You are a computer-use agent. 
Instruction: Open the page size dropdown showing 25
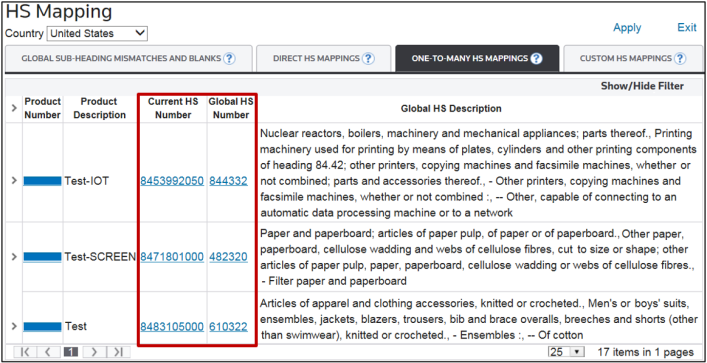(x=566, y=352)
